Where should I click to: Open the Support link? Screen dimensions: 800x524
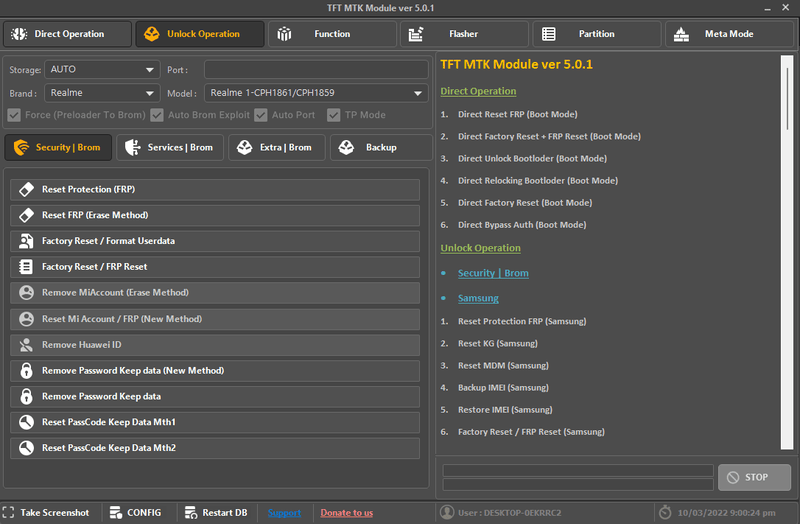coord(284,513)
